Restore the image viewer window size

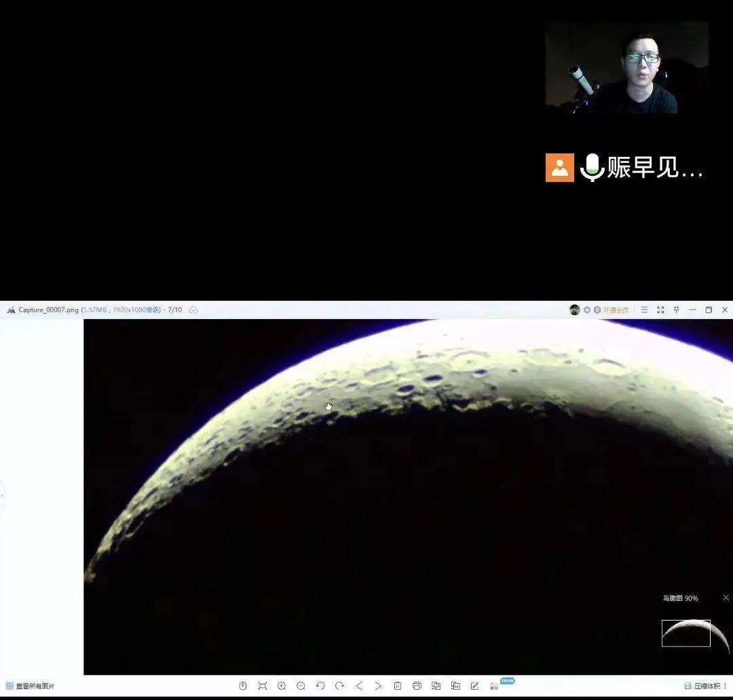pos(709,310)
